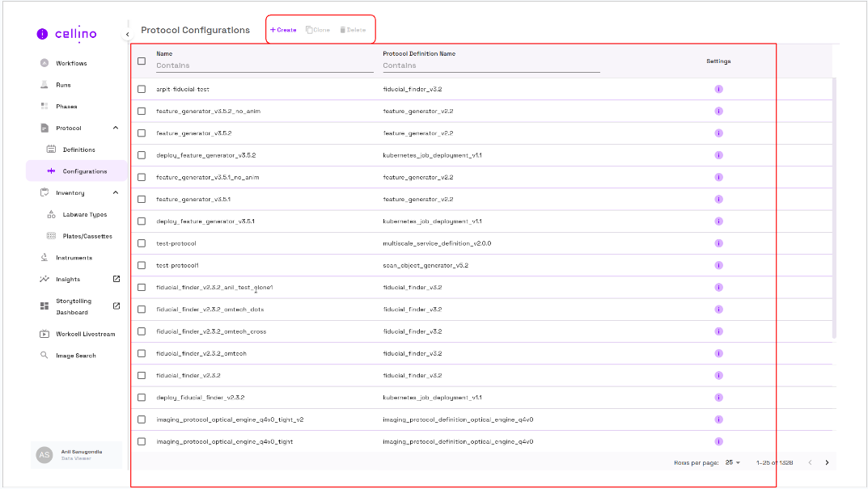This screenshot has height=489, width=868.
Task: Open settings info icon for test-protocol row
Action: (x=718, y=243)
